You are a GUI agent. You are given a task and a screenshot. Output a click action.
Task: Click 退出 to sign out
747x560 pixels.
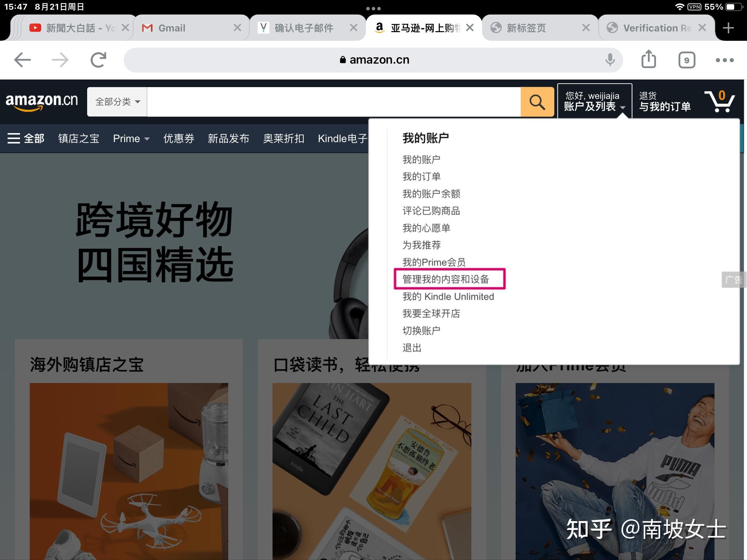(412, 348)
